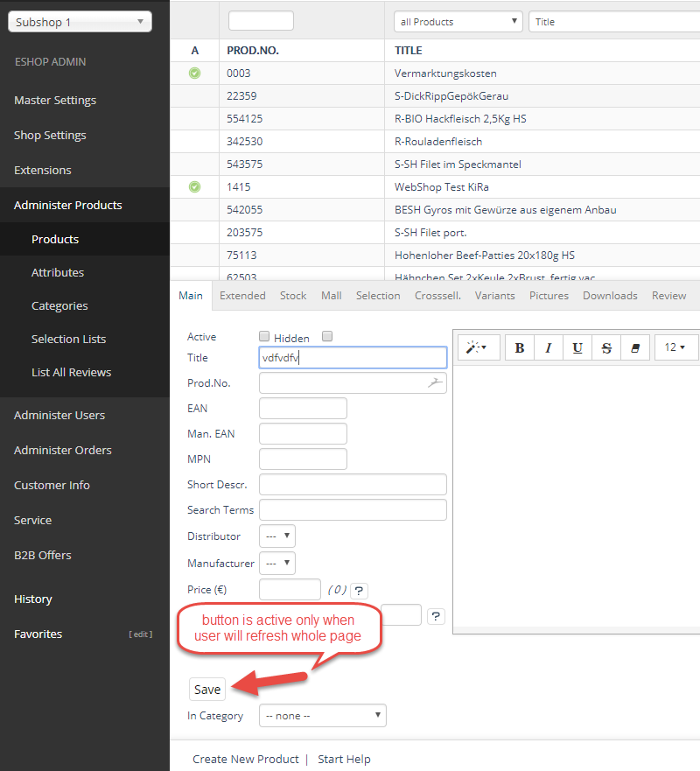This screenshot has height=771, width=700.
Task: Apply Strikethrough formatting
Action: pos(606,347)
